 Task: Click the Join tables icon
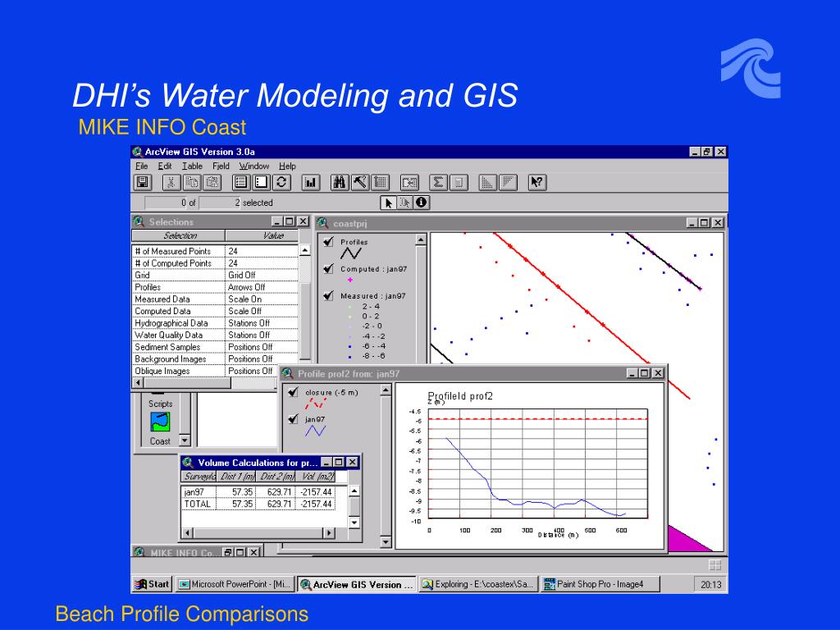409,183
